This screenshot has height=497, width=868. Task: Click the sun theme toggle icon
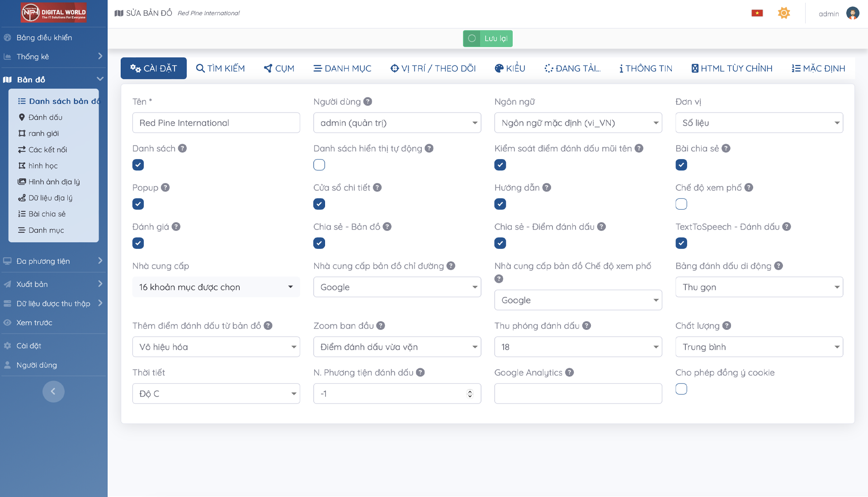pos(783,13)
